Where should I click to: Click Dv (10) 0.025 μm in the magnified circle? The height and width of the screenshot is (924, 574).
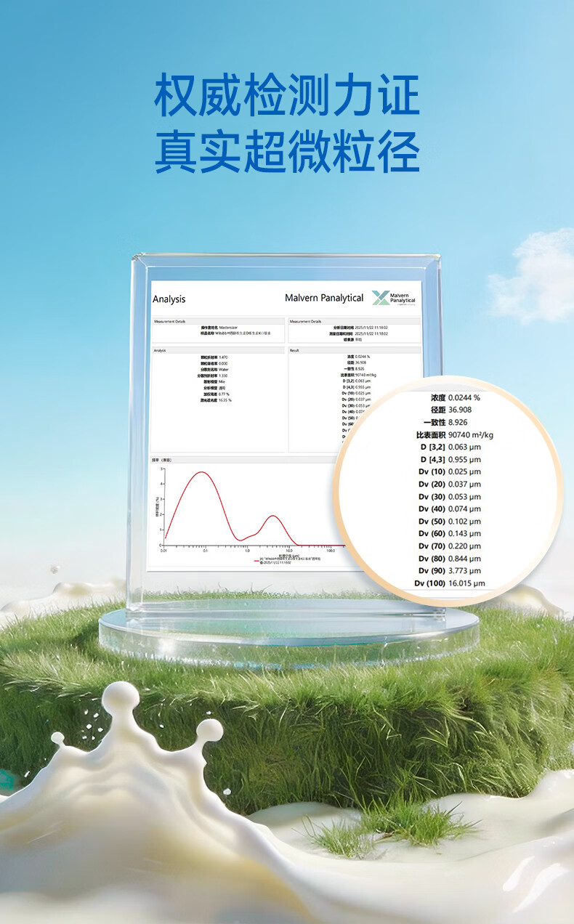[x=450, y=471]
